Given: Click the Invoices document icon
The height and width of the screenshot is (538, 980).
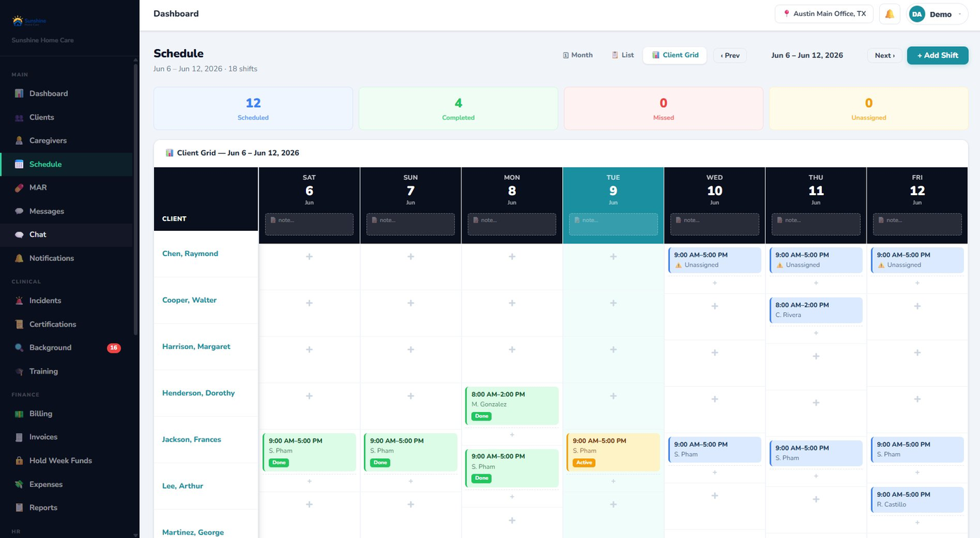Looking at the screenshot, I should pyautogui.click(x=19, y=437).
